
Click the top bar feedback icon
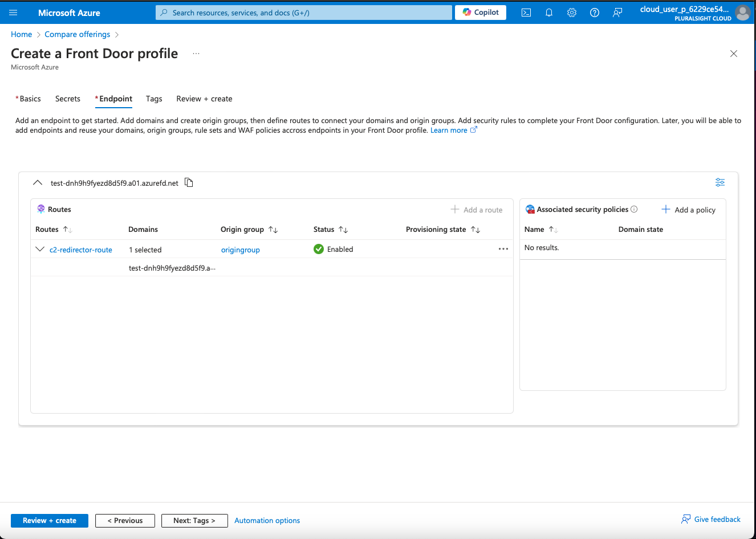(617, 13)
